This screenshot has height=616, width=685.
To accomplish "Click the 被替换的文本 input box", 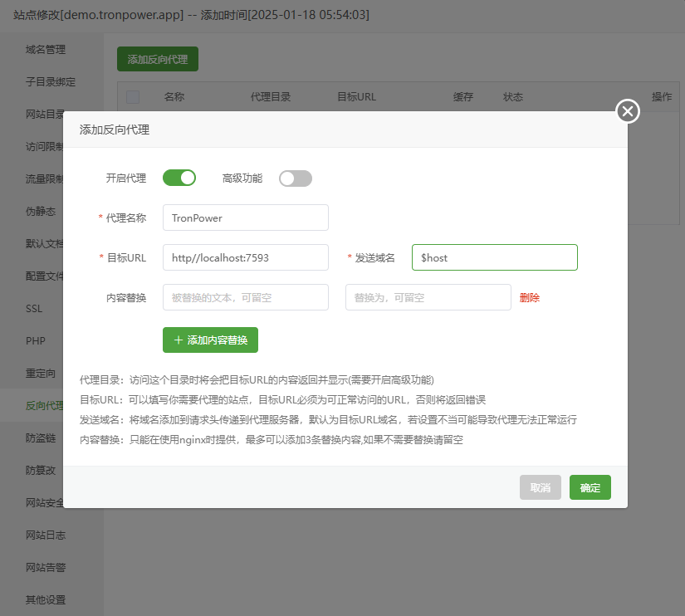I will (x=246, y=297).
